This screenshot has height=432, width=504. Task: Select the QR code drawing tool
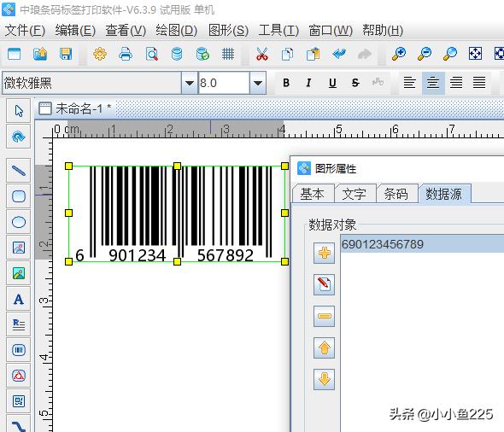pyautogui.click(x=19, y=401)
